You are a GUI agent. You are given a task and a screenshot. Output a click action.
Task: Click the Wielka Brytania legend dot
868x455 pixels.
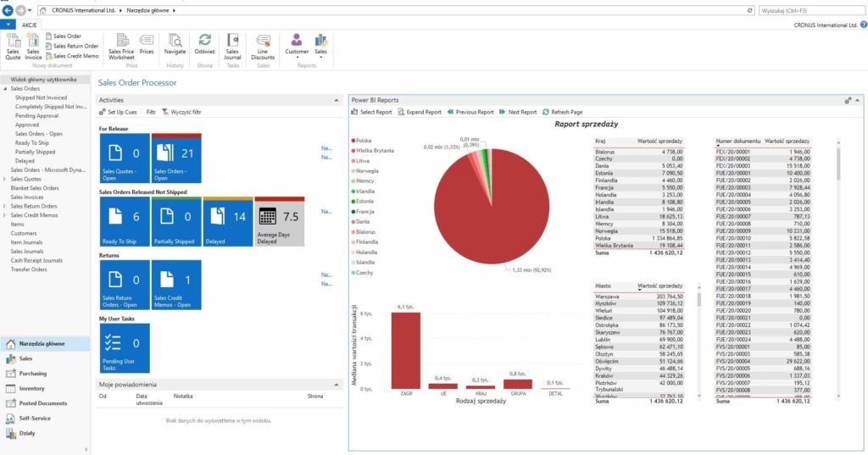pyautogui.click(x=353, y=151)
